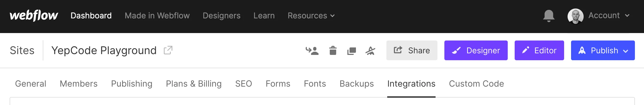Open the notifications bell

click(549, 16)
